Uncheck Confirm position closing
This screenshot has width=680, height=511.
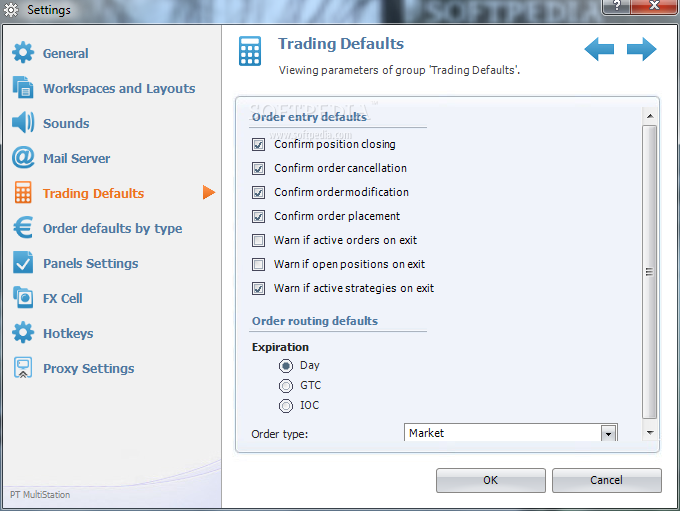[x=258, y=144]
